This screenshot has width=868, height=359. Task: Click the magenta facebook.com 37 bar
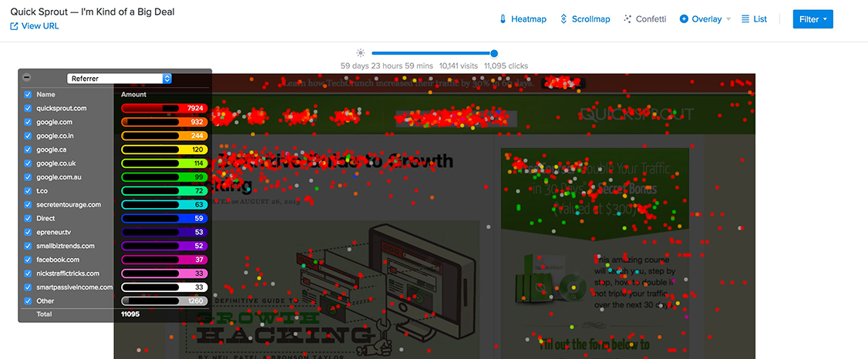[164, 260]
